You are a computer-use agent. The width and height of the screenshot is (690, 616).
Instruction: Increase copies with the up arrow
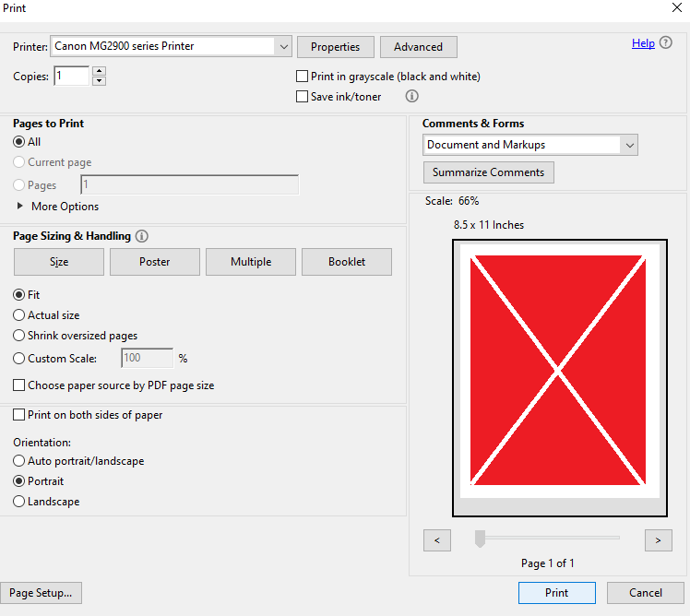pos(100,71)
